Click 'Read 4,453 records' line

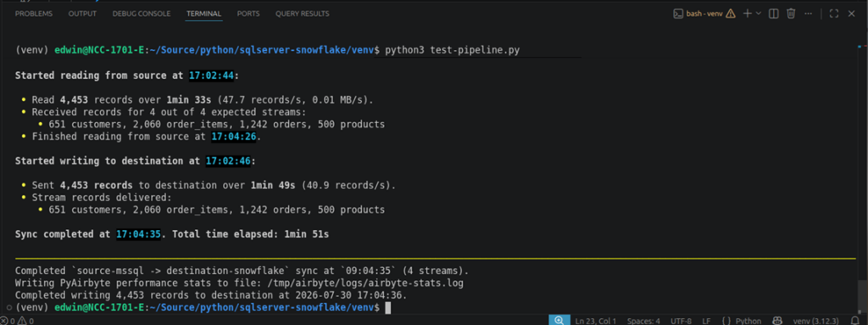[203, 100]
